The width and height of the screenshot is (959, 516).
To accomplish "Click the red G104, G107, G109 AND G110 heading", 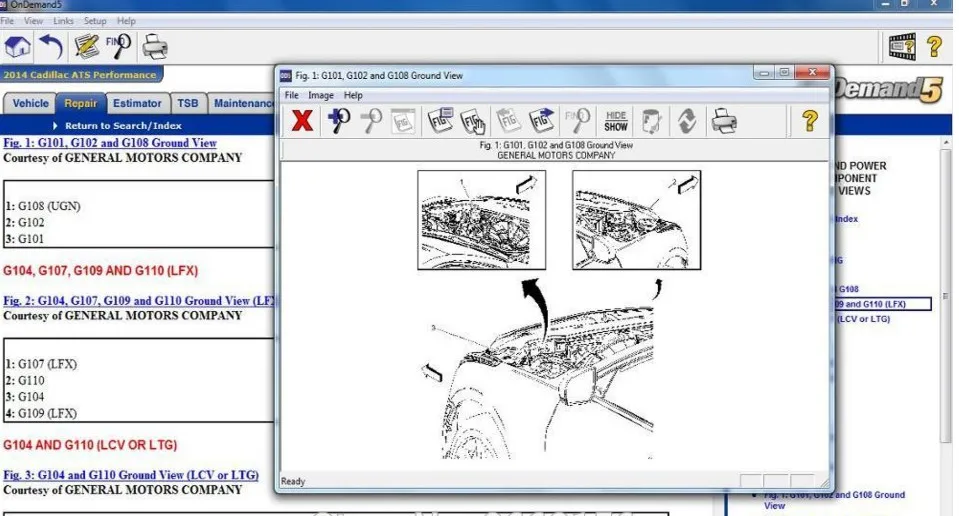I will 100,271.
